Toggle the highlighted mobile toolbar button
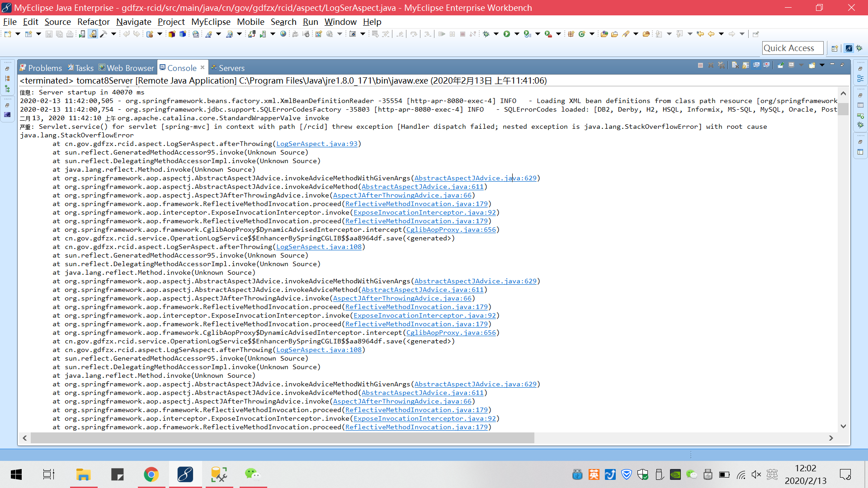Image resolution: width=868 pixels, height=488 pixels. (x=93, y=34)
